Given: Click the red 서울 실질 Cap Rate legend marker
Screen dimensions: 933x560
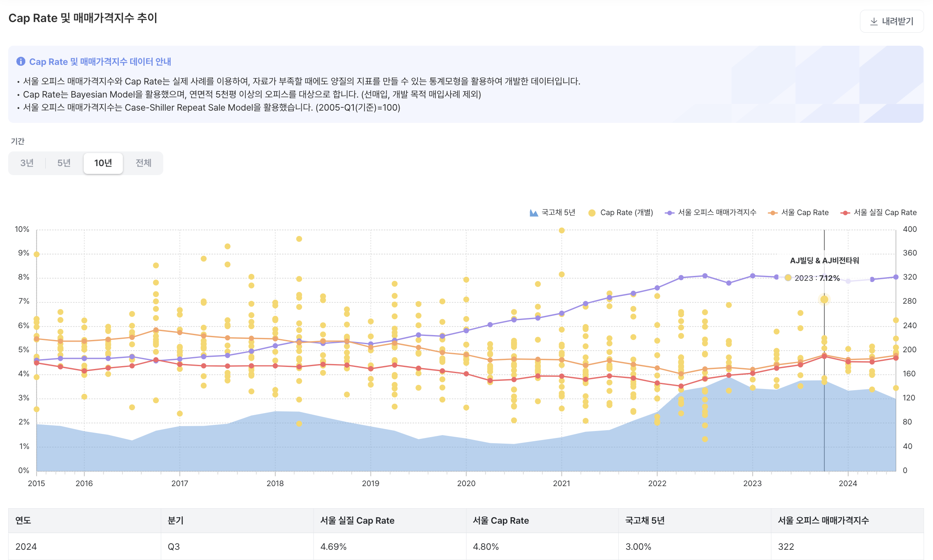Looking at the screenshot, I should 845,213.
